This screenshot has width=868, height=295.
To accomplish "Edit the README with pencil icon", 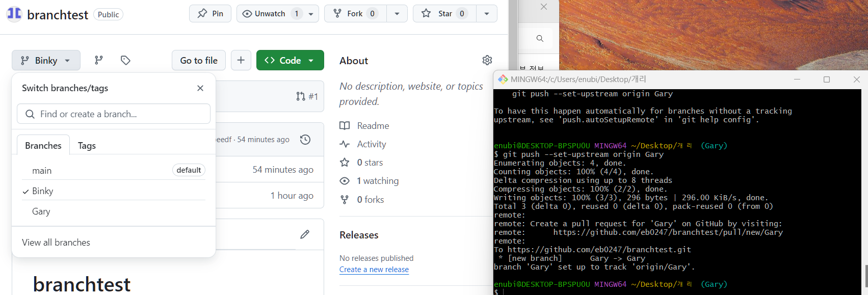I will point(305,234).
